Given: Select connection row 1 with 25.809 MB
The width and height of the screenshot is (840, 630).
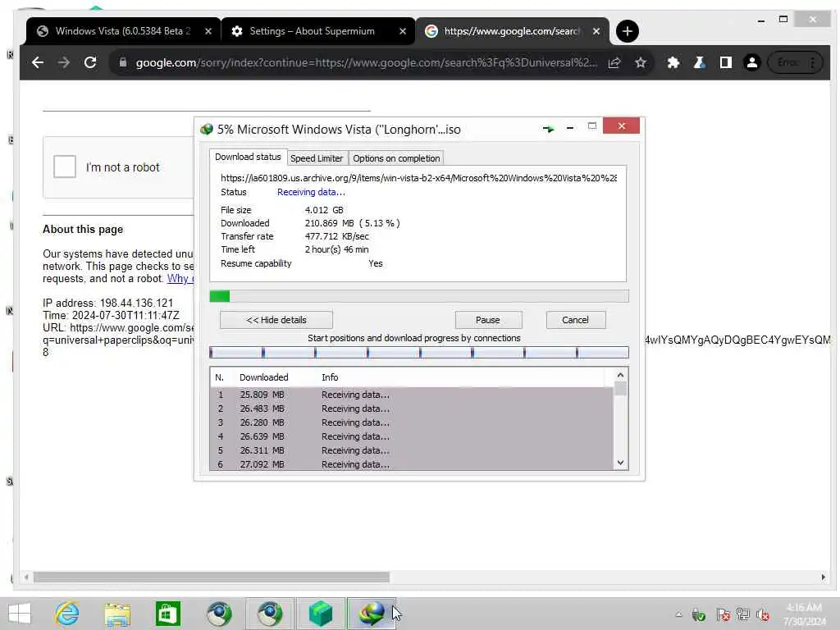Looking at the screenshot, I should click(x=412, y=395).
